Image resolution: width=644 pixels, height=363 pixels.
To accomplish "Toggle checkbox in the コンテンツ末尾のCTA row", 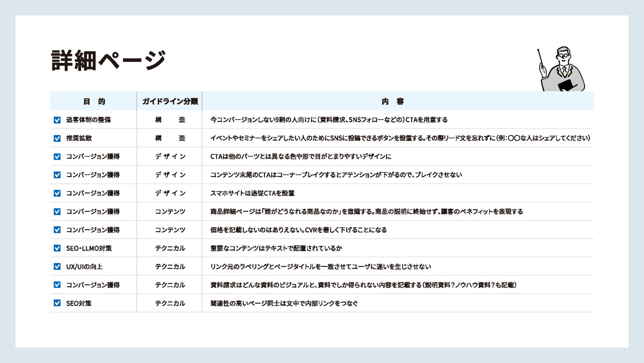I will point(57,175).
